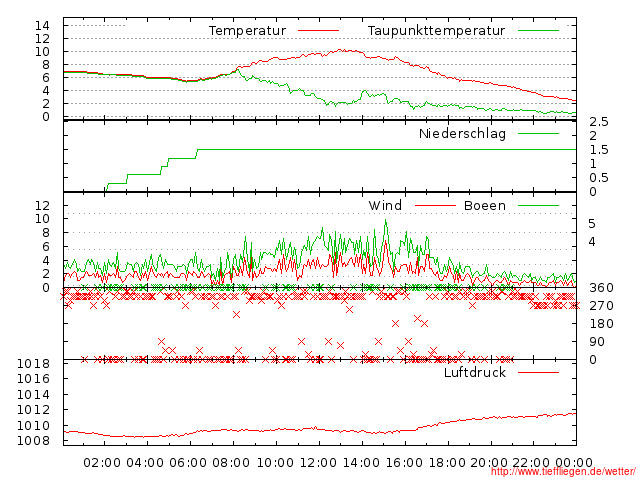The width and height of the screenshot is (640, 480).
Task: Click the 18:00 time axis label
Action: [447, 463]
